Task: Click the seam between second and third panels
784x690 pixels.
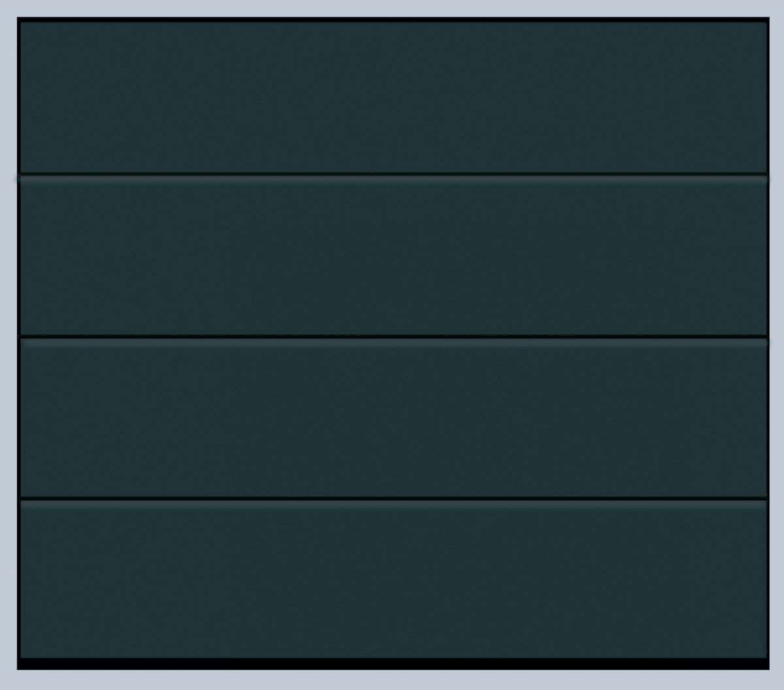Action: pos(393,337)
